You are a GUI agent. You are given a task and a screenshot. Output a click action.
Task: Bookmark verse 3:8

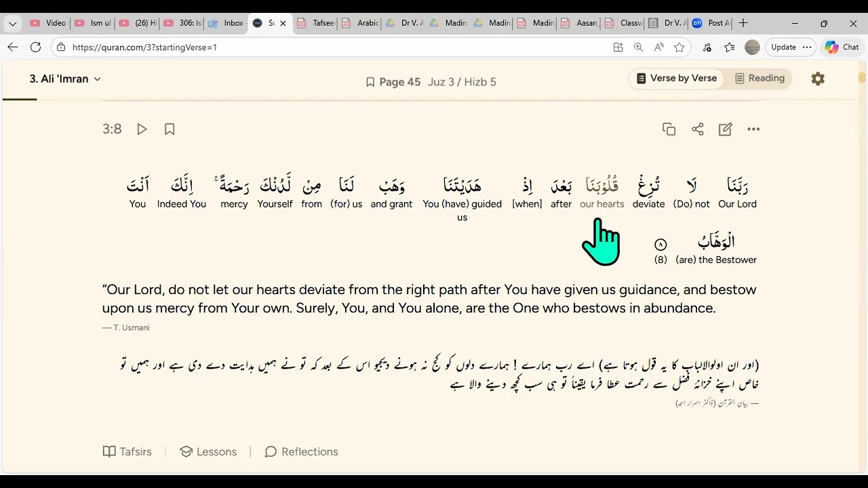(x=170, y=129)
